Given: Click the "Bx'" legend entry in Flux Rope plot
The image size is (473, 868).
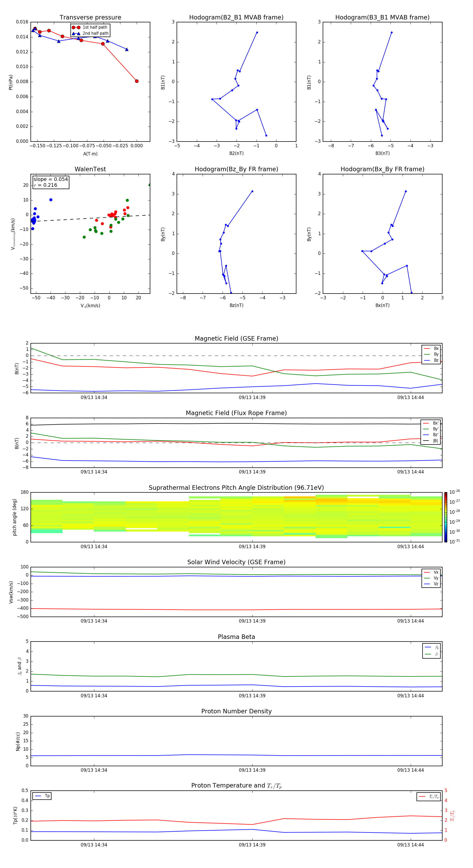Looking at the screenshot, I should point(431,423).
